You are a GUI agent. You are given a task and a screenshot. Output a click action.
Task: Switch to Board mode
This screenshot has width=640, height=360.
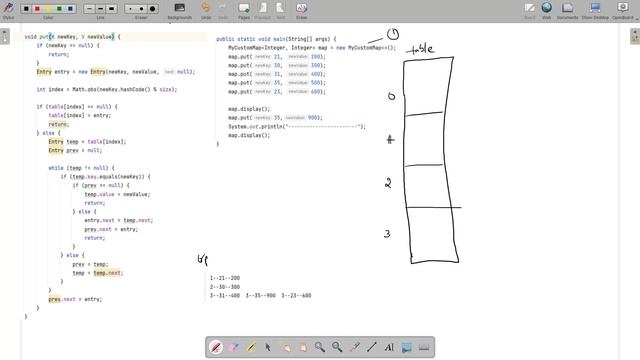[x=529, y=10]
